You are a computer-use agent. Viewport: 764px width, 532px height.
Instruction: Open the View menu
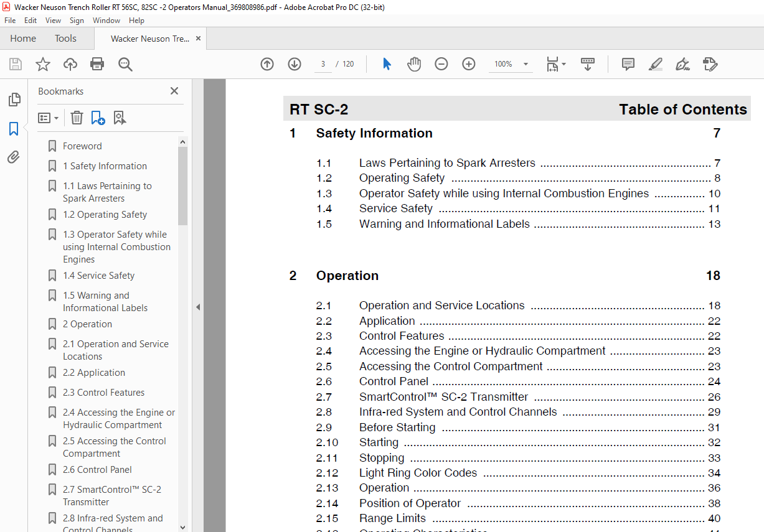[53, 21]
